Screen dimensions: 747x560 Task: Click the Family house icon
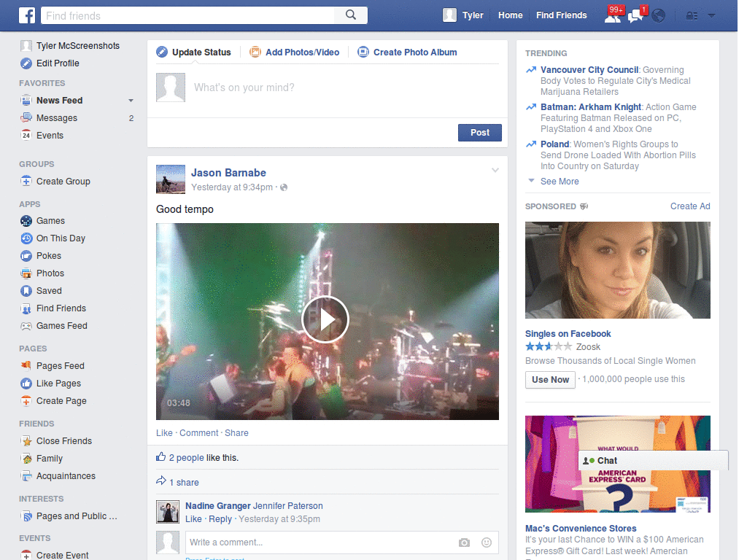(26, 459)
